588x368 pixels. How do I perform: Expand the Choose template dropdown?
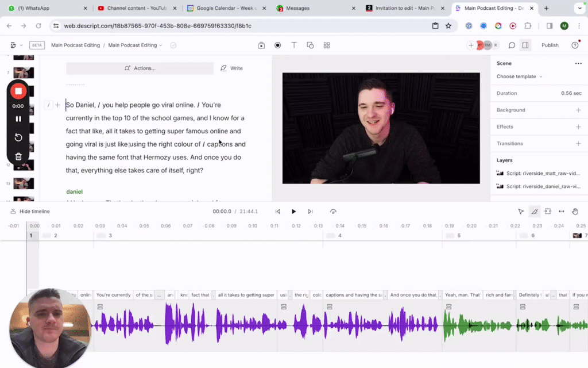pyautogui.click(x=519, y=76)
